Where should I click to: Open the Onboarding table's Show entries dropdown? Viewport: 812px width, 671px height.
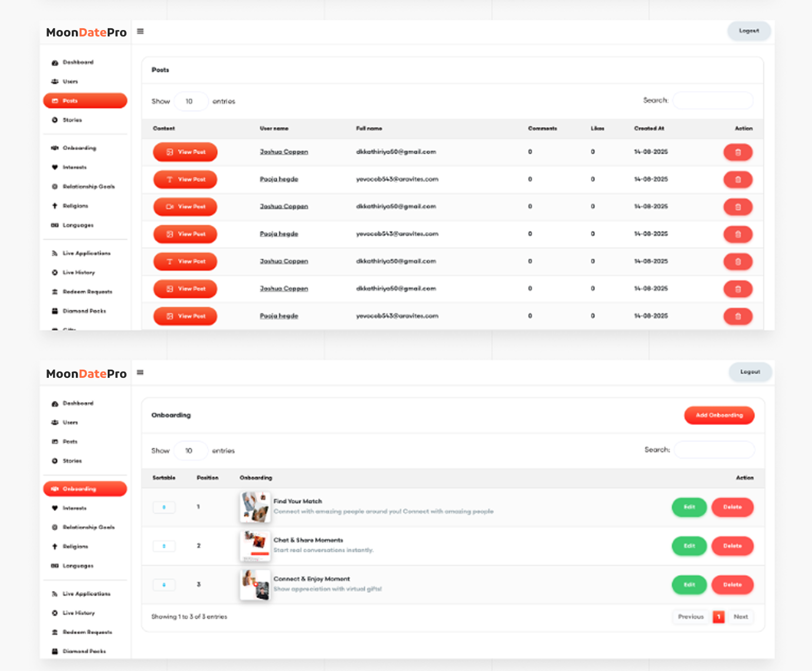point(190,451)
